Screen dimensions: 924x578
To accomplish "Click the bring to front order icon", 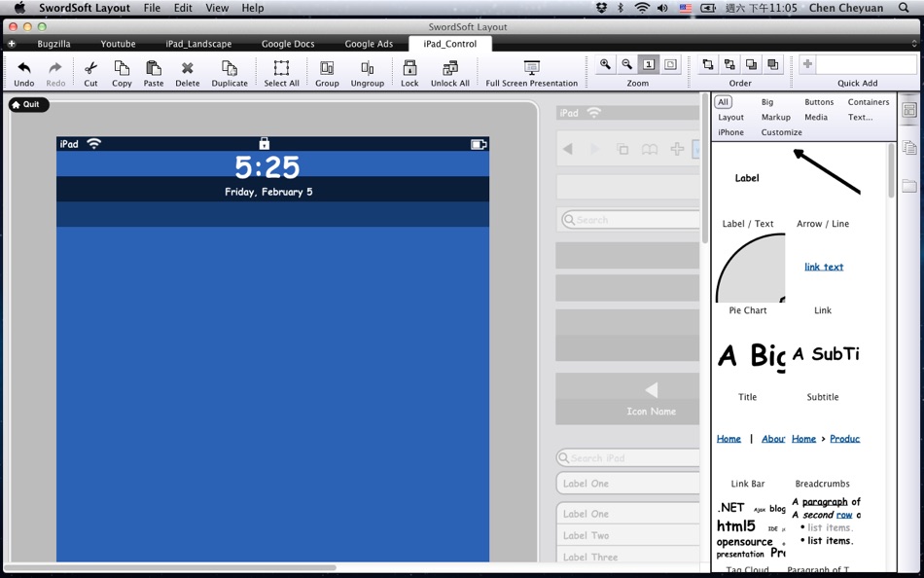I will coord(708,65).
